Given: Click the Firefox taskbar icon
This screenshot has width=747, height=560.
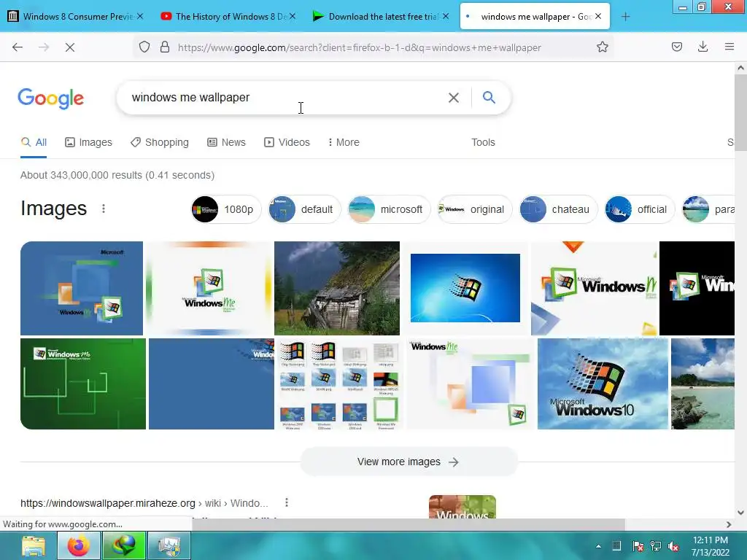Looking at the screenshot, I should pos(79,545).
